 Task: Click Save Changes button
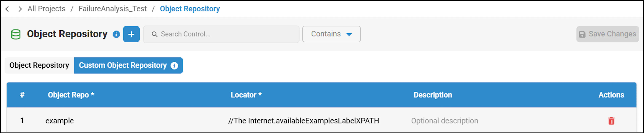607,34
